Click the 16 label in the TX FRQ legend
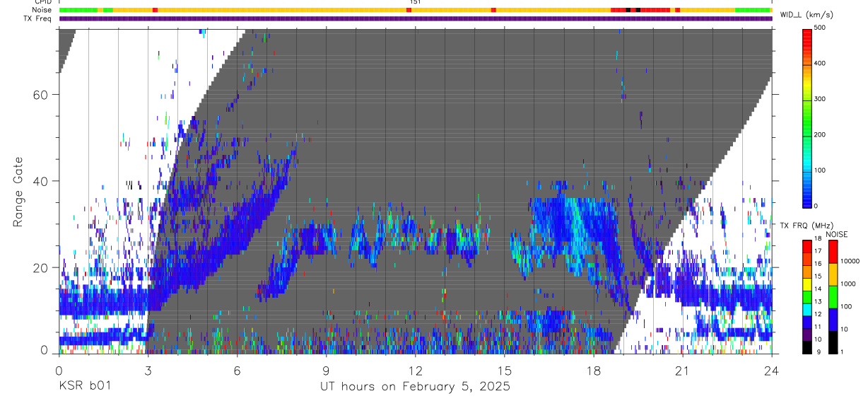The width and height of the screenshot is (868, 401). pos(818,263)
